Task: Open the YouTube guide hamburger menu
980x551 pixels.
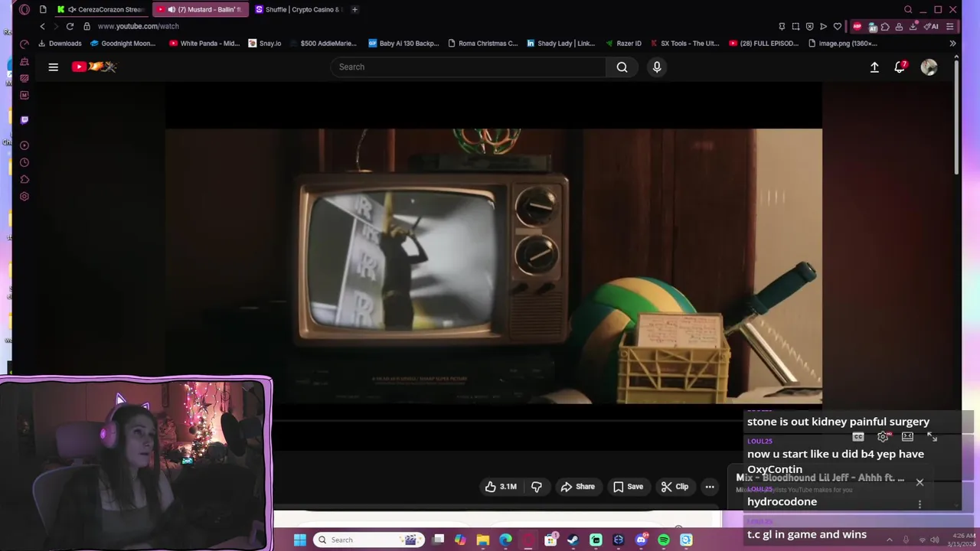Action: coord(54,67)
